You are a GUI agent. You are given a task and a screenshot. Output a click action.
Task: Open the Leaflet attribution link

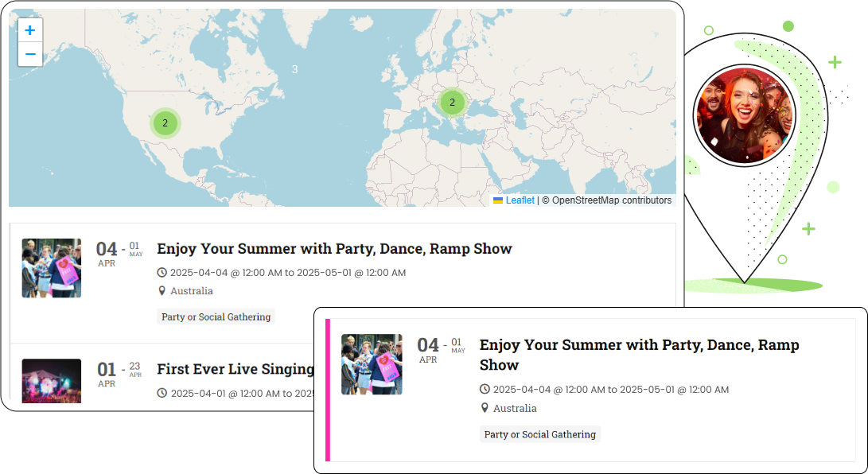click(x=520, y=200)
